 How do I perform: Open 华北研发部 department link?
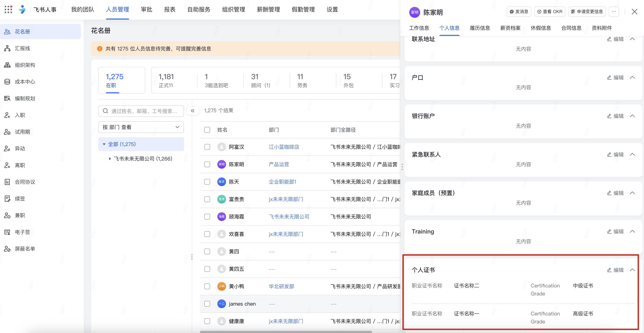[282, 286]
